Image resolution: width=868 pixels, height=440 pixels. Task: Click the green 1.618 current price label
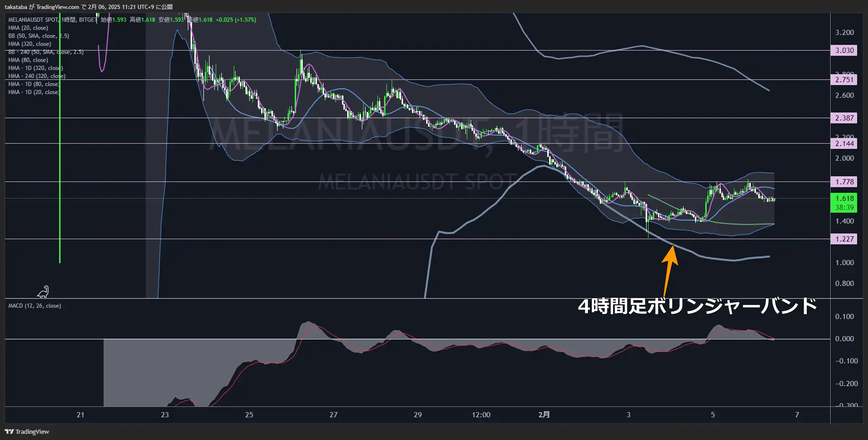pos(844,198)
